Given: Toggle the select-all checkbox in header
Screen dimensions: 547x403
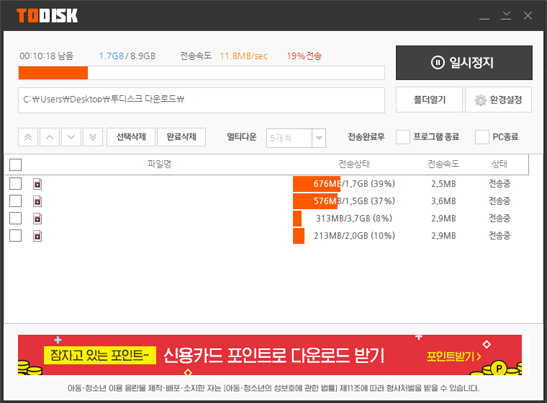Looking at the screenshot, I should point(15,165).
